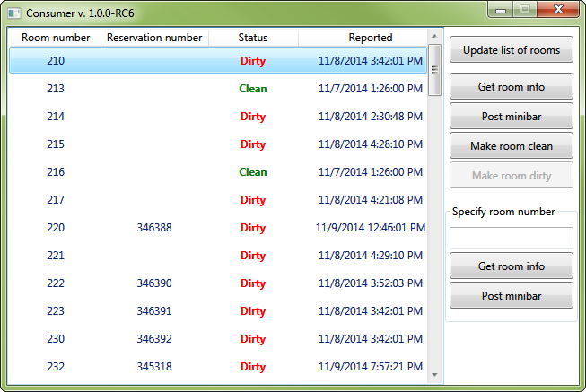This screenshot has height=392, width=586.
Task: Click the Consumer app icon in title bar
Action: coord(13,13)
